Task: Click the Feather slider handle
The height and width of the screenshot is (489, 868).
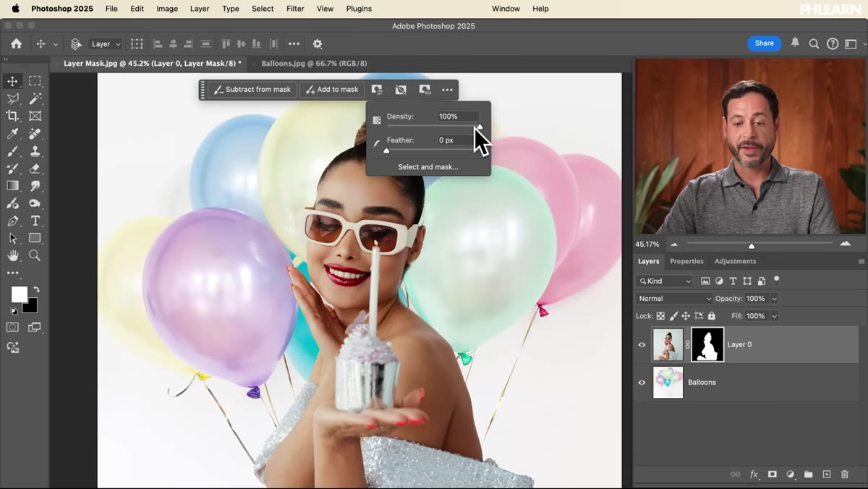Action: pos(386,150)
